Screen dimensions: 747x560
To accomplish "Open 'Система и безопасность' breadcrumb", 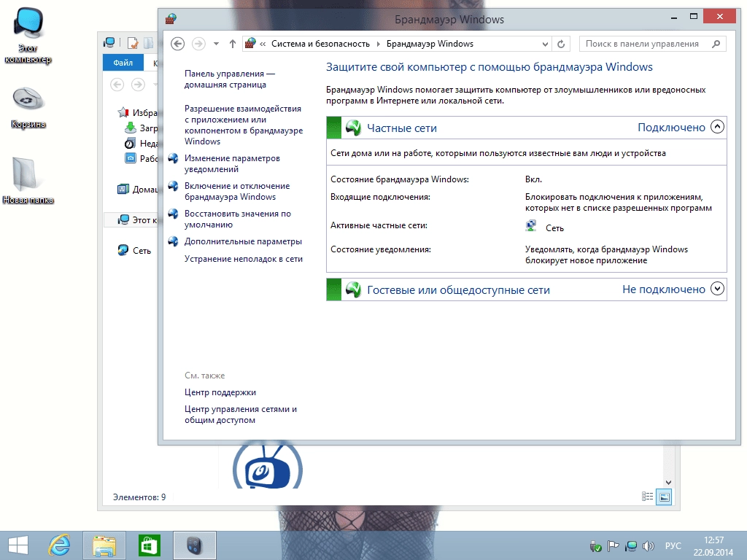I will [320, 44].
